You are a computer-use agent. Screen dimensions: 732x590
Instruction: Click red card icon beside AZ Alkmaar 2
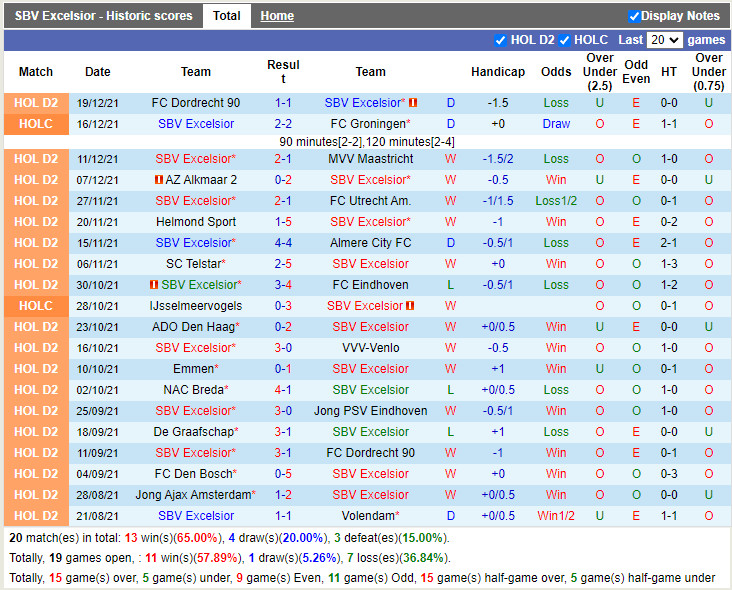[x=159, y=179]
